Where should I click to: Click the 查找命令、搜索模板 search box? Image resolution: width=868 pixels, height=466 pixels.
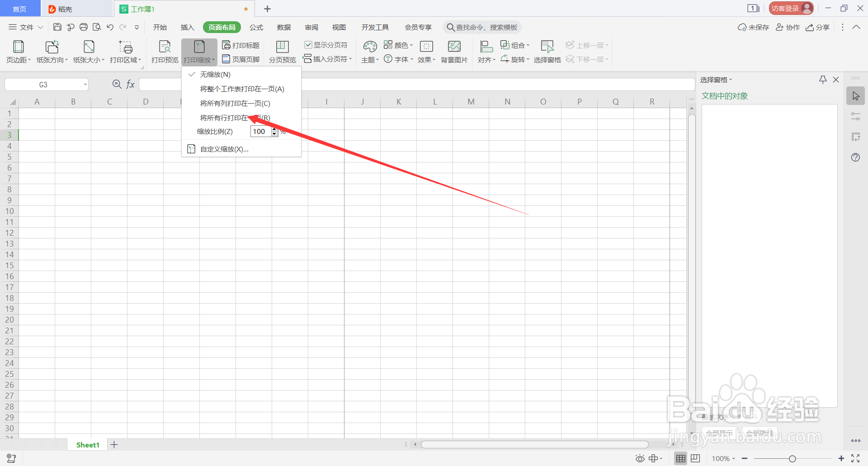(482, 27)
